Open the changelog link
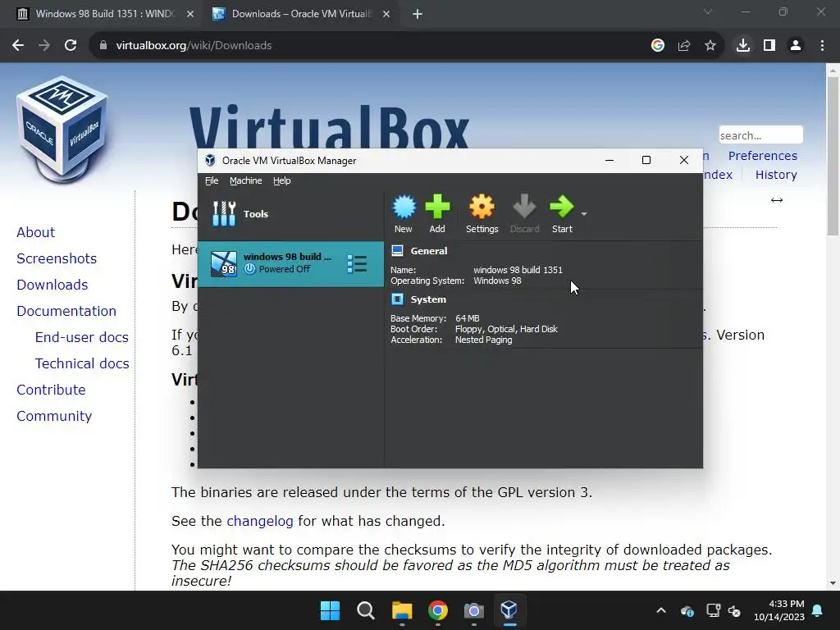This screenshot has height=630, width=840. click(260, 521)
